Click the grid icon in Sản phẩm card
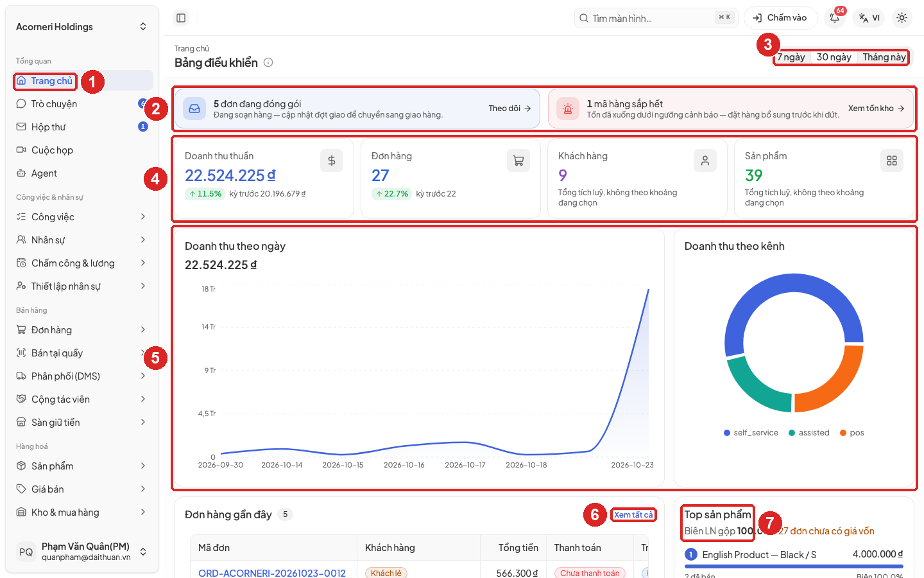The height and width of the screenshot is (578, 924). point(892,161)
